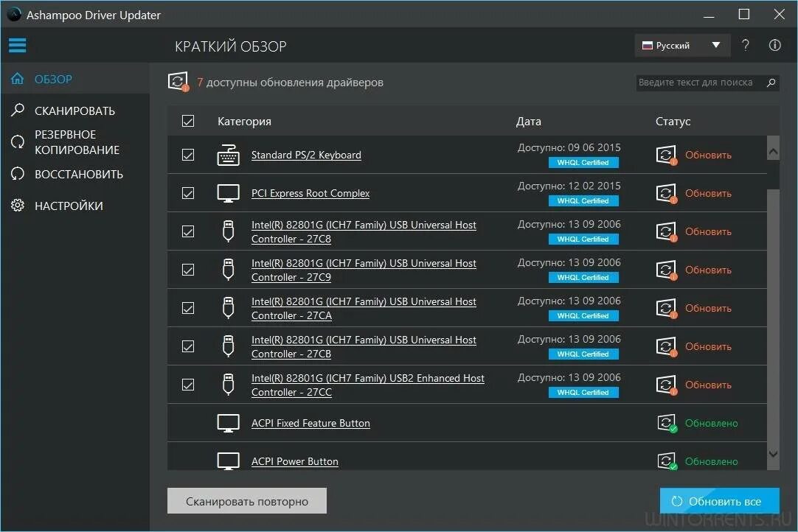
Task: Open Standard PS/2 Keyboard driver link
Action: point(306,155)
